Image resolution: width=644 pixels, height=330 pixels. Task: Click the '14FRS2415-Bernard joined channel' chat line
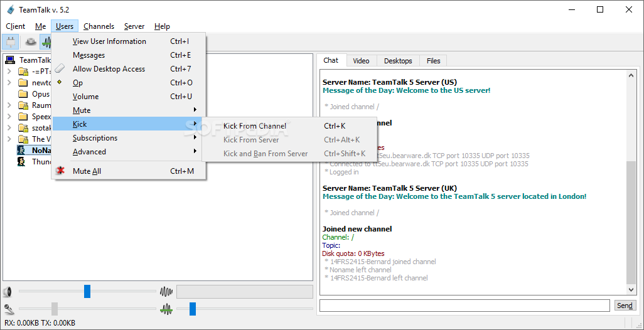coord(380,262)
